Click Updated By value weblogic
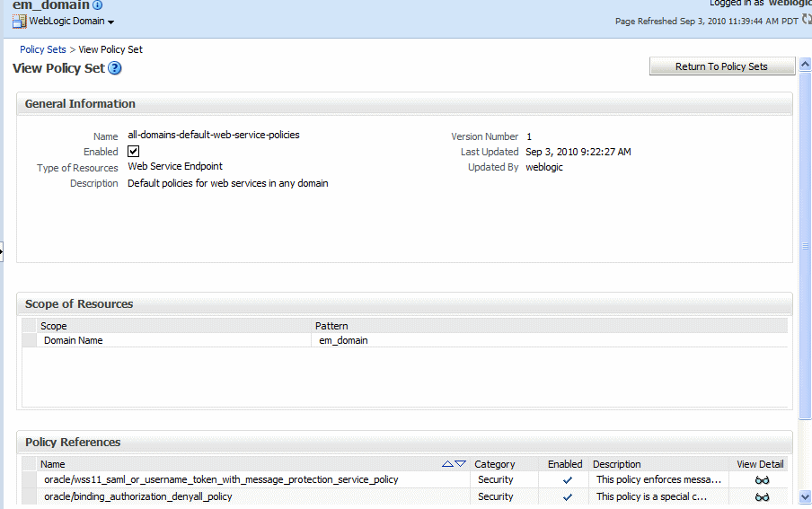The width and height of the screenshot is (812, 509). pos(543,167)
